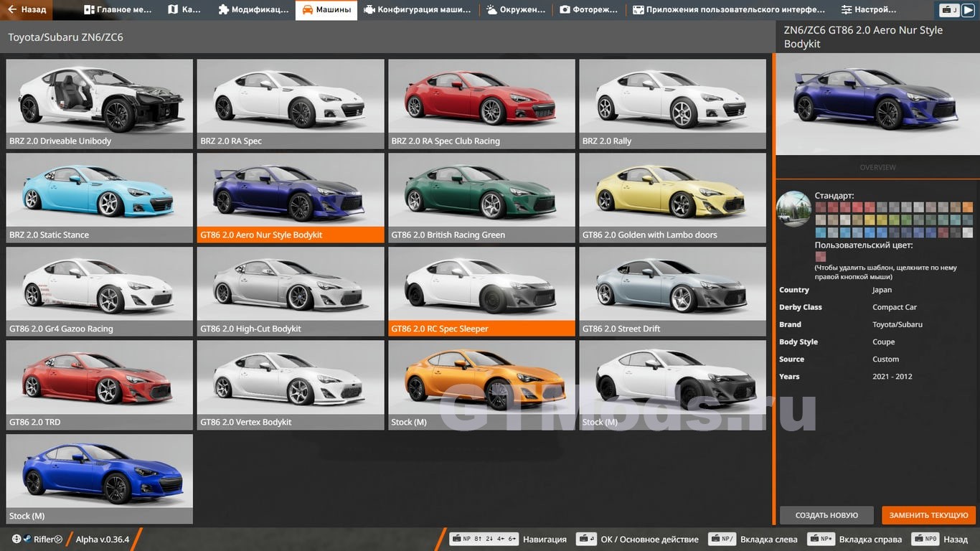980x551 pixels.
Task: Click the Years value 2021 - 2012
Action: tap(892, 376)
